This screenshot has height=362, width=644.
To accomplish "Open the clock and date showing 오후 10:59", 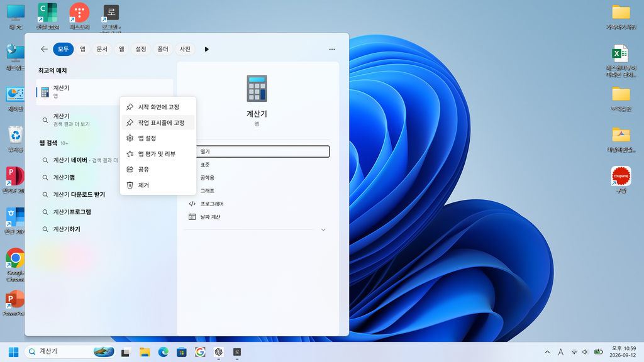I will (x=623, y=352).
